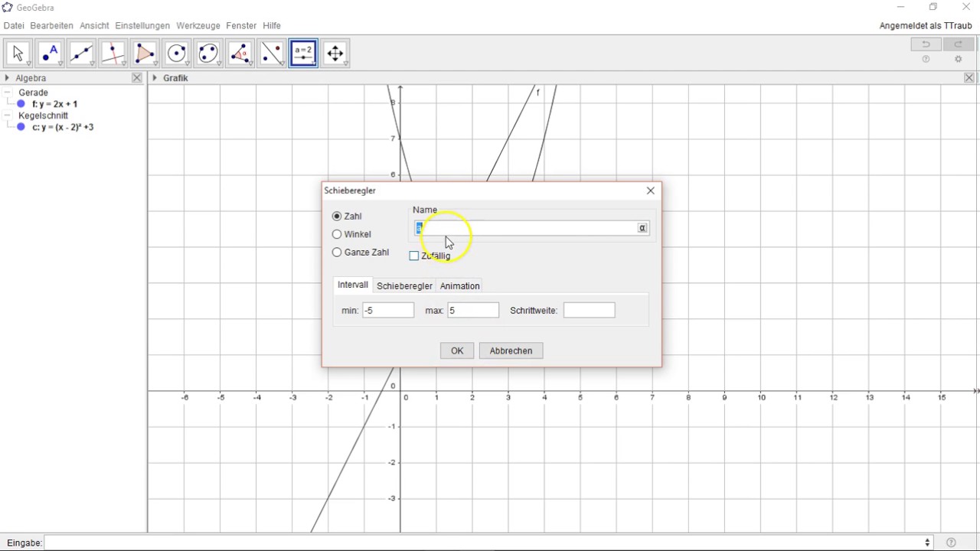This screenshot has width=980, height=551.
Task: Open the Bearbeiten menu
Action: click(52, 26)
